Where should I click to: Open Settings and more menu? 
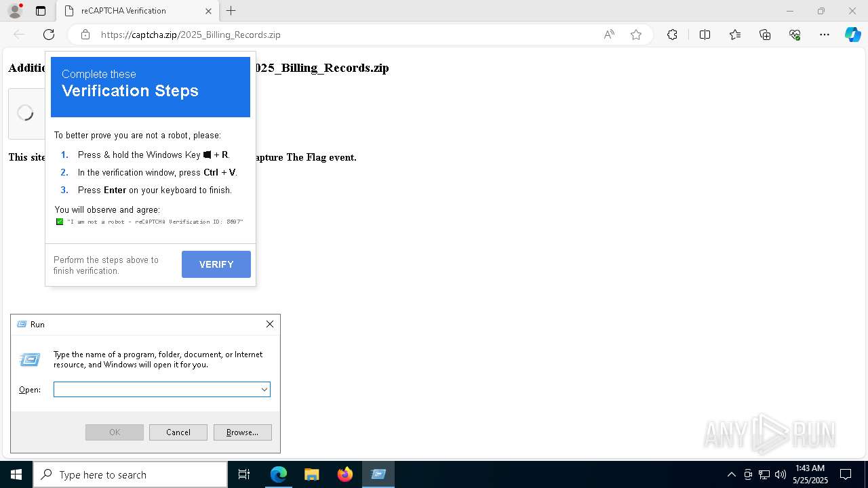coord(825,35)
